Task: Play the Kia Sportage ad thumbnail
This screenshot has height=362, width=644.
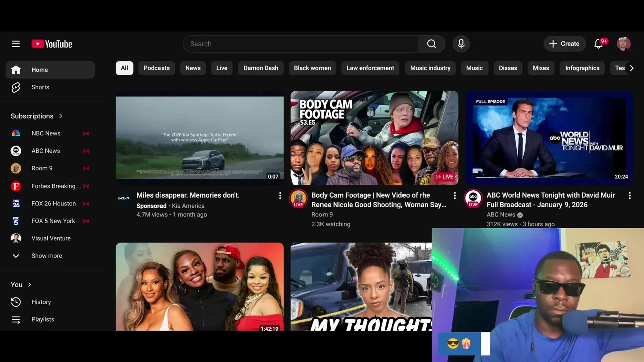Action: (200, 138)
